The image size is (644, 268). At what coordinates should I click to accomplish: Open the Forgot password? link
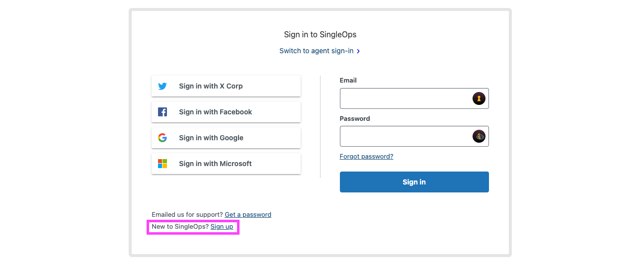pyautogui.click(x=366, y=157)
